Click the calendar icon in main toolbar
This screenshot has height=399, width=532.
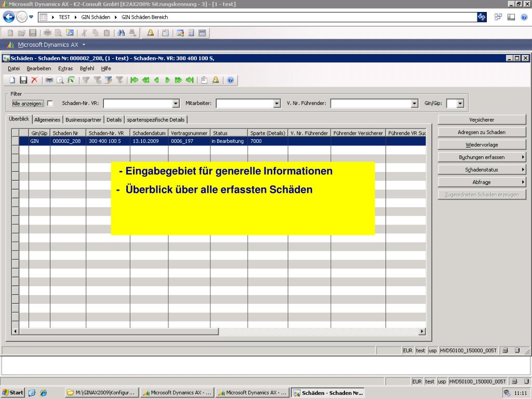pyautogui.click(x=202, y=33)
